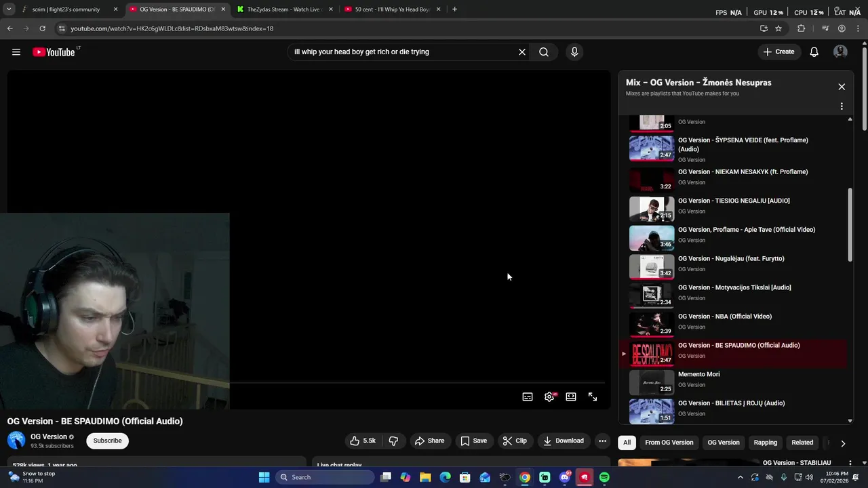Show more filter chips arrow

[843, 443]
